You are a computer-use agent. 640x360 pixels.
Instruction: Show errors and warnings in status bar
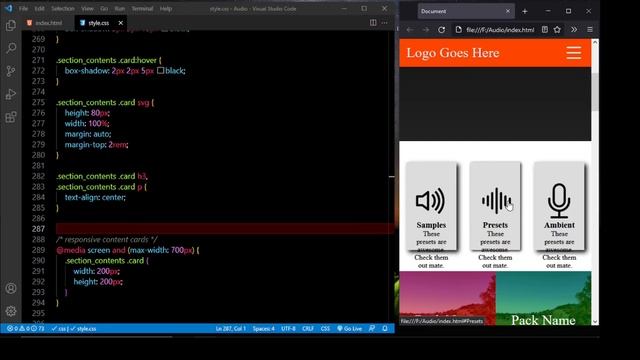(x=25, y=329)
